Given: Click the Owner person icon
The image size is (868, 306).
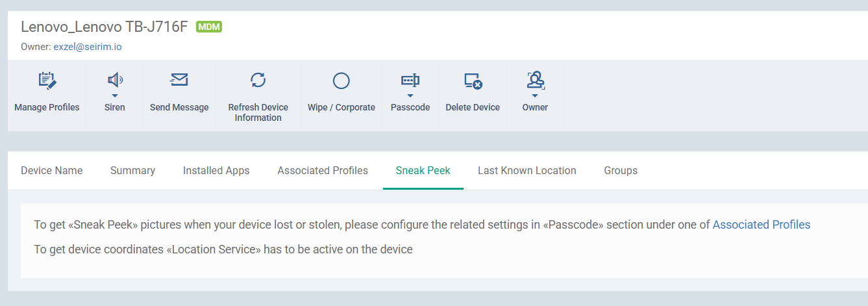Looking at the screenshot, I should click(535, 80).
